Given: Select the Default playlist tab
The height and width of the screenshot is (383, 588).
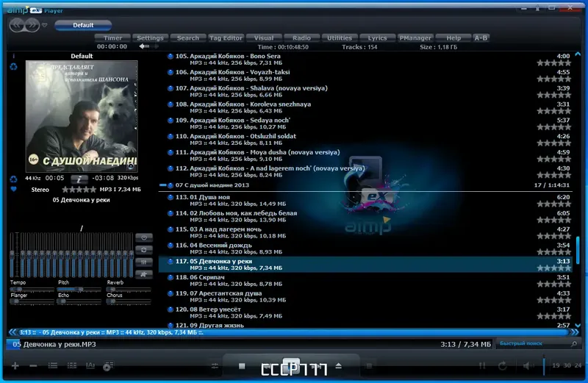Looking at the screenshot, I should (x=83, y=25).
